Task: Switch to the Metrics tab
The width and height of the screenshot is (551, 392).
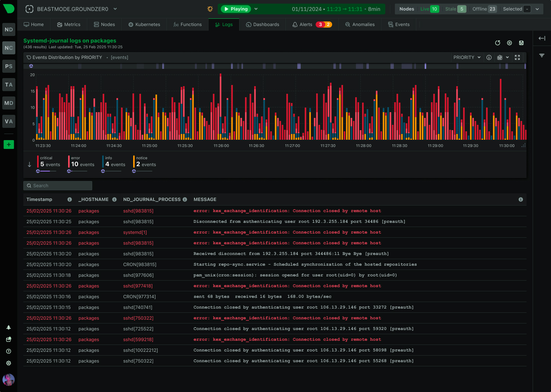Action: (x=69, y=24)
